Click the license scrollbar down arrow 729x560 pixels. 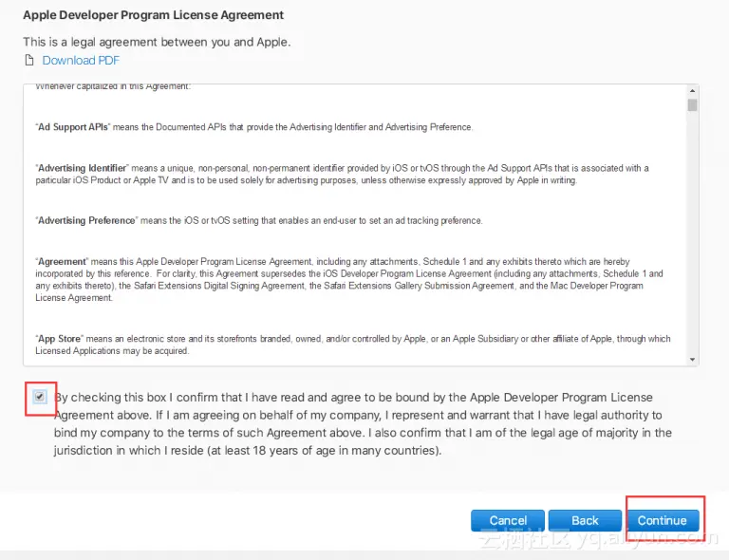692,359
